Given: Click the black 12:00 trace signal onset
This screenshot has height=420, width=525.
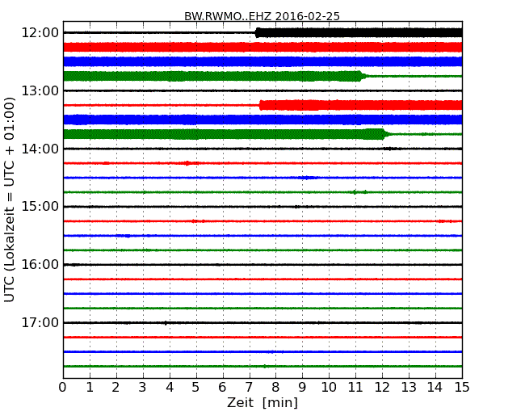Looking at the screenshot, I should [x=257, y=33].
